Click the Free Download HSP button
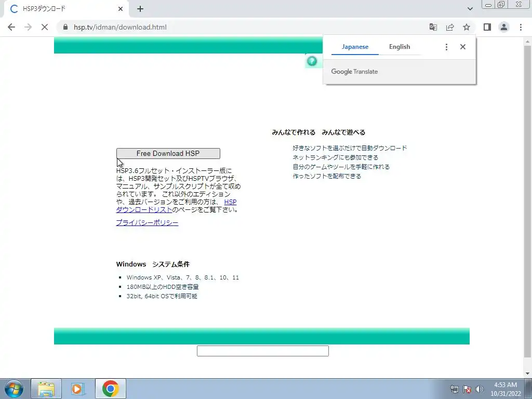 168,153
